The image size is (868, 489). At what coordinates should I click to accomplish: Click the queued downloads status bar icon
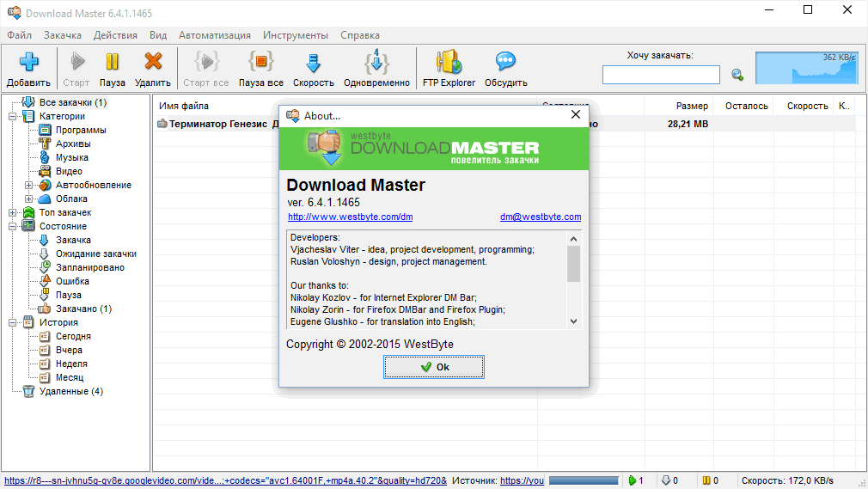point(666,480)
